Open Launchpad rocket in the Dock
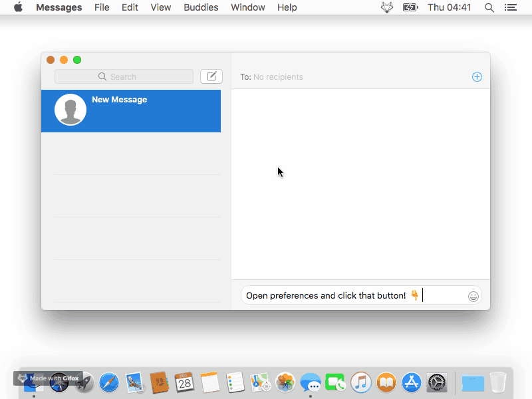This screenshot has width=532, height=399. (x=84, y=383)
